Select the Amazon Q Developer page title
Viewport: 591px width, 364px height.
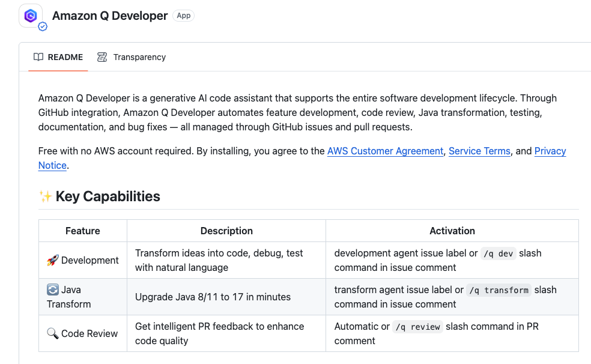pos(110,16)
